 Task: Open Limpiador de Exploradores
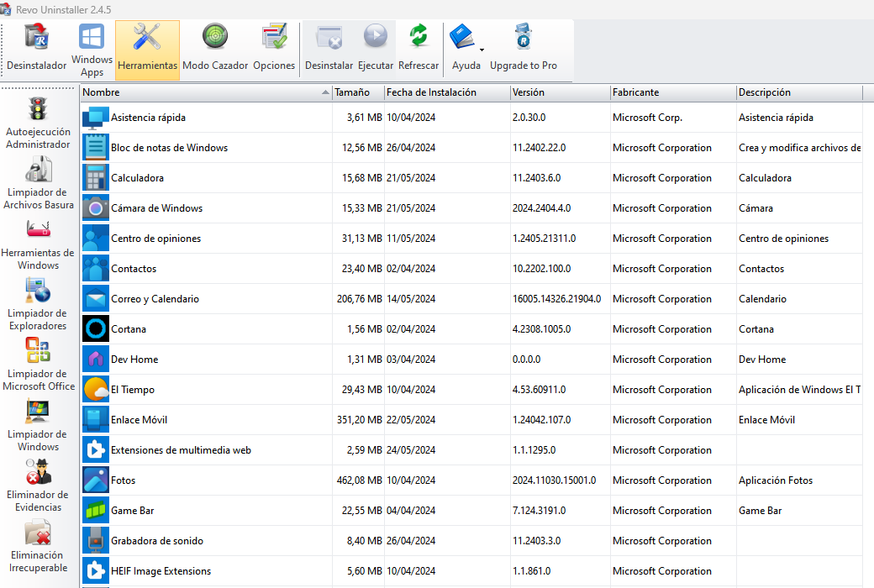click(x=38, y=304)
